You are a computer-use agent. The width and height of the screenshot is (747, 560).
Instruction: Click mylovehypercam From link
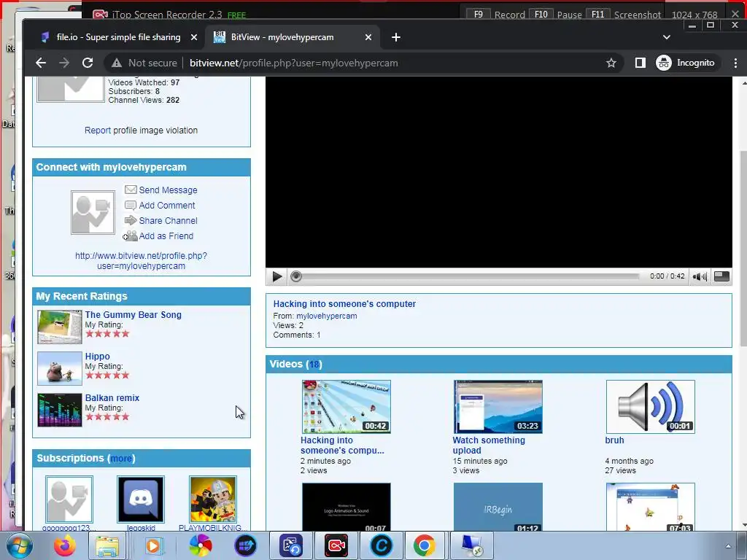coord(326,316)
